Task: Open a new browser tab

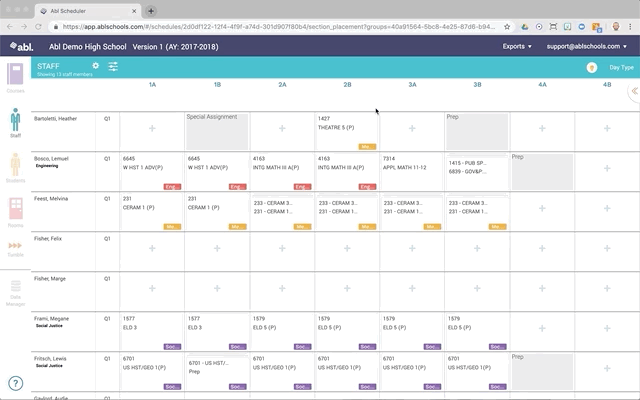Action: [151, 10]
